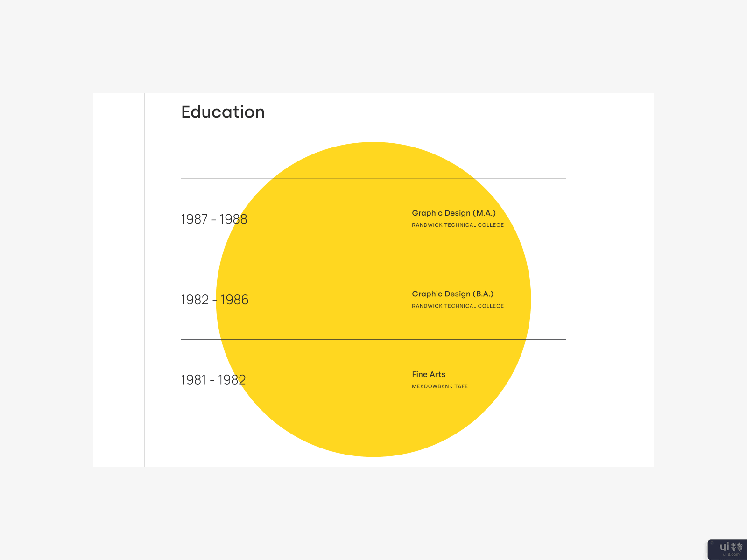Viewport: 747px width, 560px height.
Task: Pick the large yellow circle color
Action: click(336, 280)
